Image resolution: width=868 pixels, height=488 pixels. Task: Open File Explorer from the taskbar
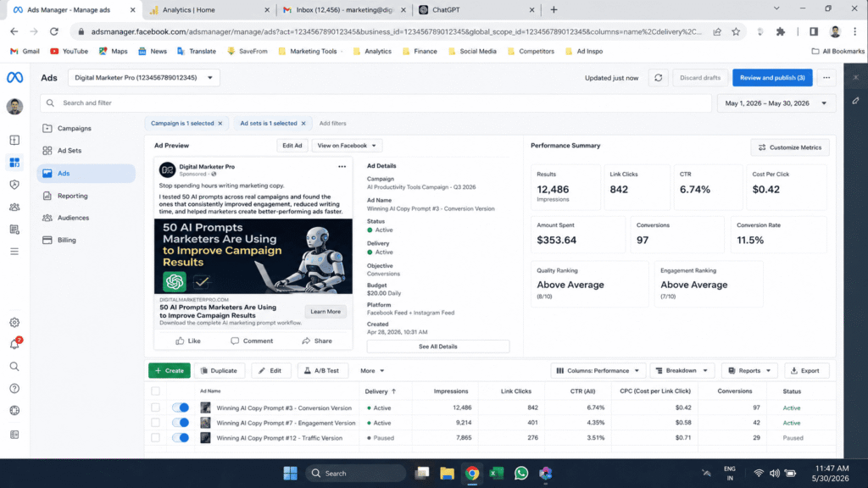click(448, 473)
